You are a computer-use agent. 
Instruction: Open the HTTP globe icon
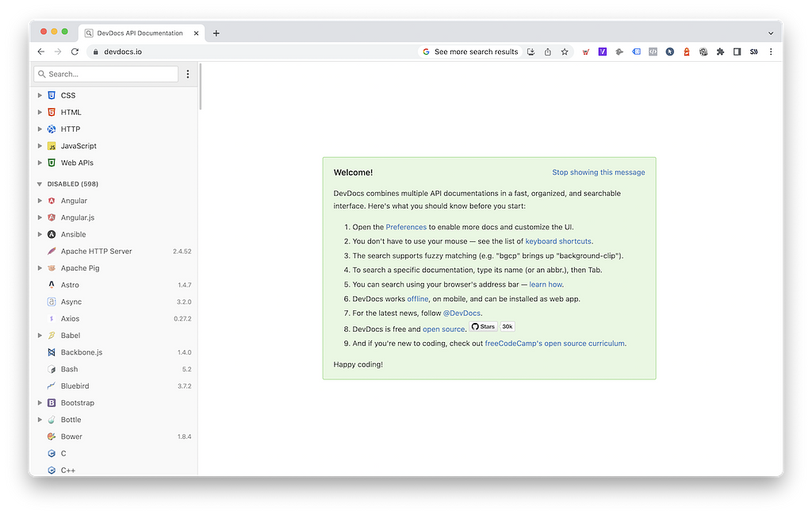coord(52,129)
